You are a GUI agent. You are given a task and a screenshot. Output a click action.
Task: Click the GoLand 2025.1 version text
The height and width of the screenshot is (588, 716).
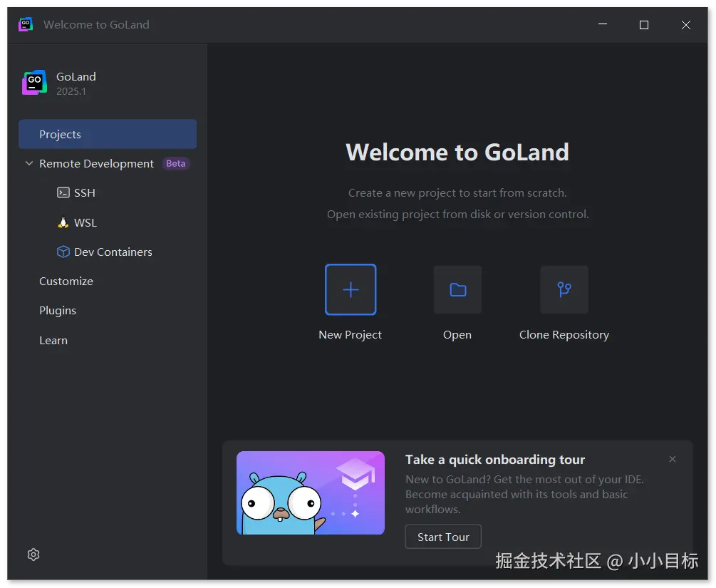71,91
